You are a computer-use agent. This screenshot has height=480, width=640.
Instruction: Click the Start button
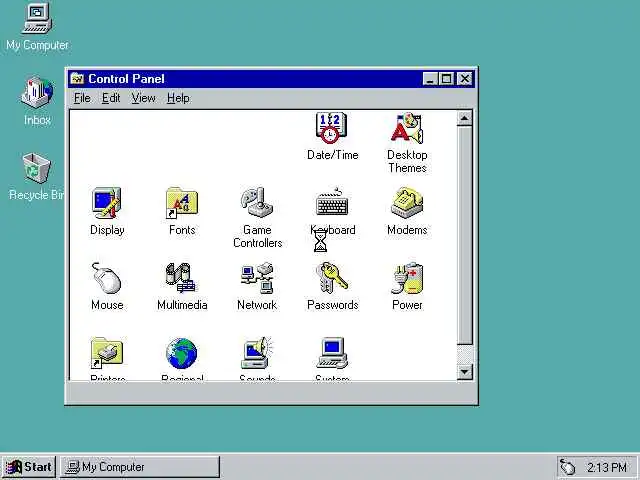(x=29, y=467)
